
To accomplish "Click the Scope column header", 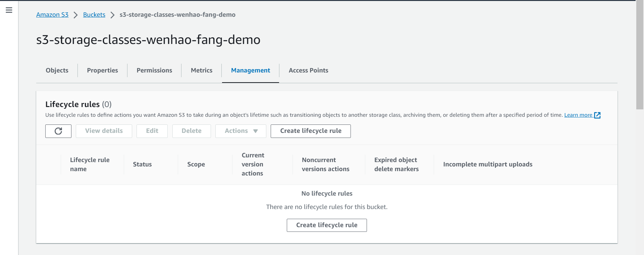I will point(196,164).
